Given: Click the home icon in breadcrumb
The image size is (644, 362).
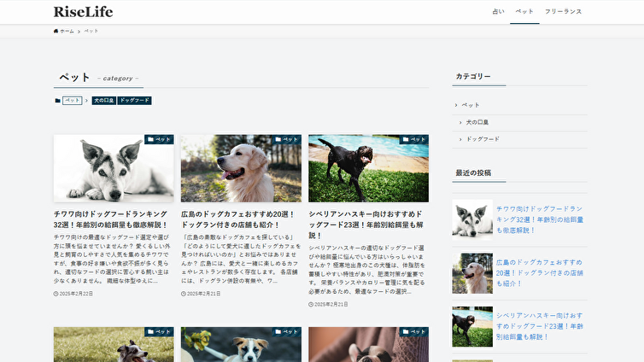Looking at the screenshot, I should click(x=56, y=31).
